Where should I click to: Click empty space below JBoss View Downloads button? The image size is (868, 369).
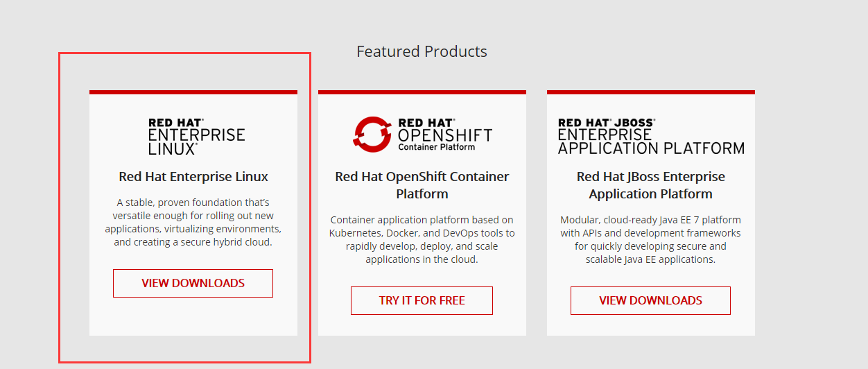point(650,325)
